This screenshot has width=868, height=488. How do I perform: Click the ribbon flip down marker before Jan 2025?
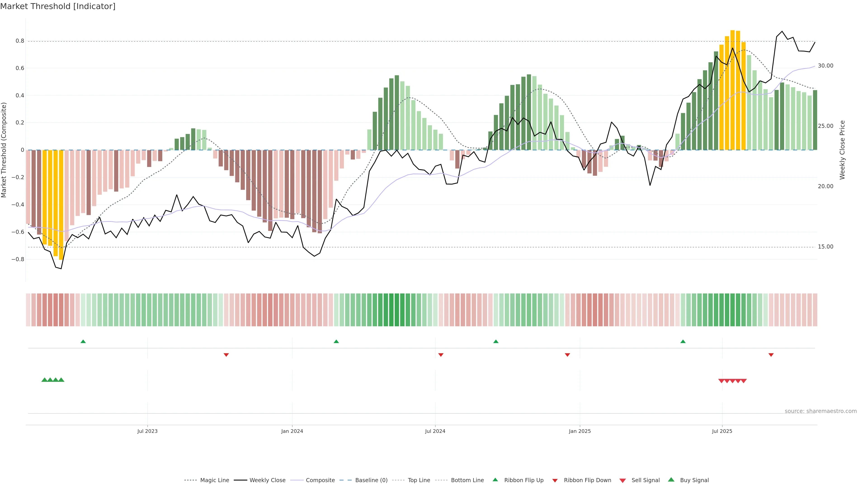(567, 355)
